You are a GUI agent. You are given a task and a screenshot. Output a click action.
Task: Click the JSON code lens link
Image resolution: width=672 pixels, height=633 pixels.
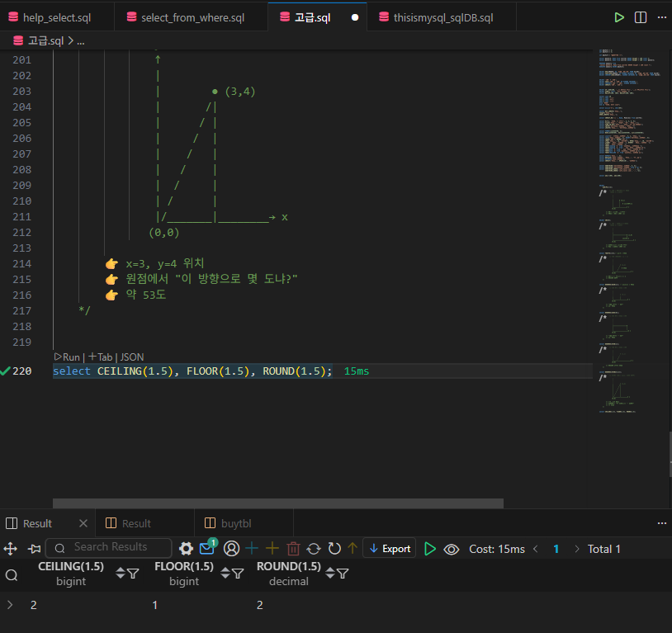click(131, 357)
